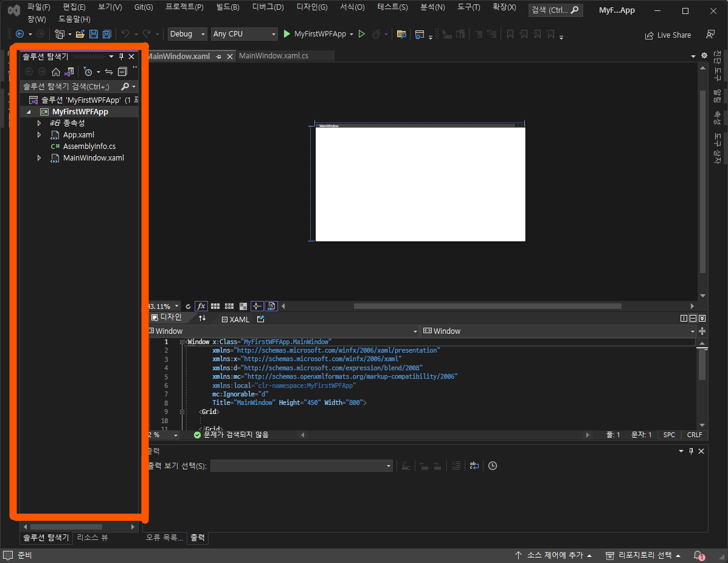Screen dimensions: 728x563
Task: Toggle platform-only warnings document icon in designer
Action: [x=271, y=306]
